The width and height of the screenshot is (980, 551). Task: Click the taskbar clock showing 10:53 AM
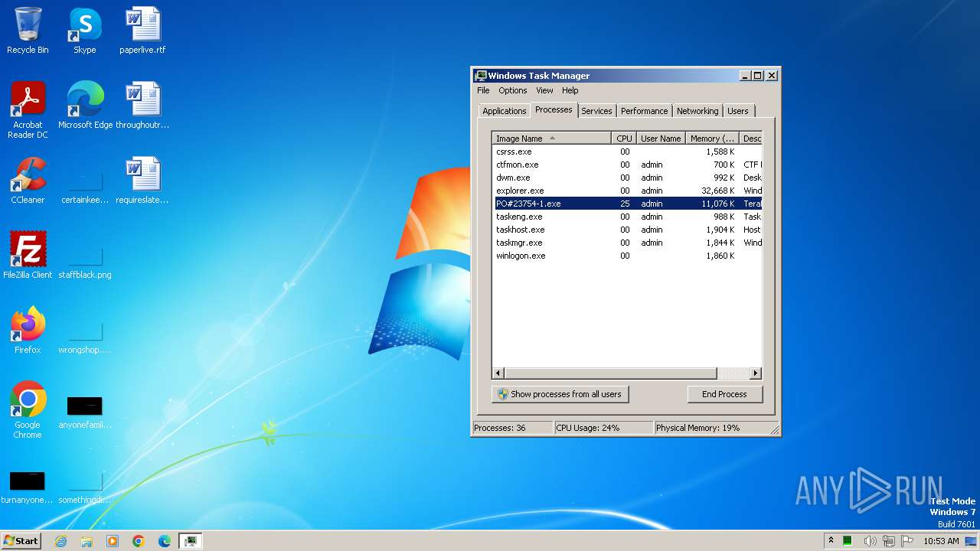tap(941, 541)
